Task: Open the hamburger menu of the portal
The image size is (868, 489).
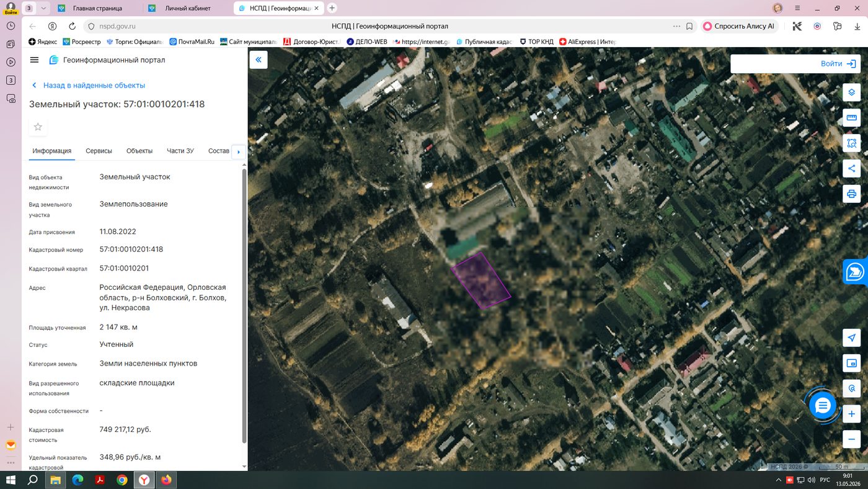Action: pos(34,60)
